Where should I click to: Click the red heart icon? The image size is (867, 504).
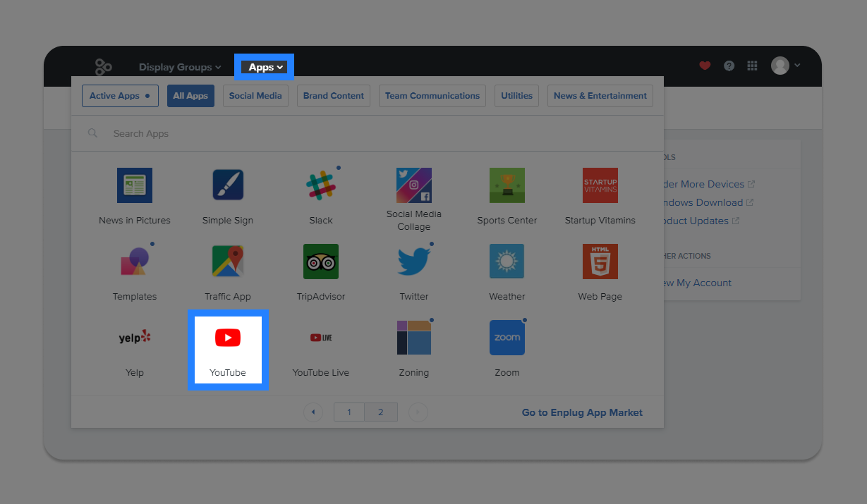[x=705, y=66]
